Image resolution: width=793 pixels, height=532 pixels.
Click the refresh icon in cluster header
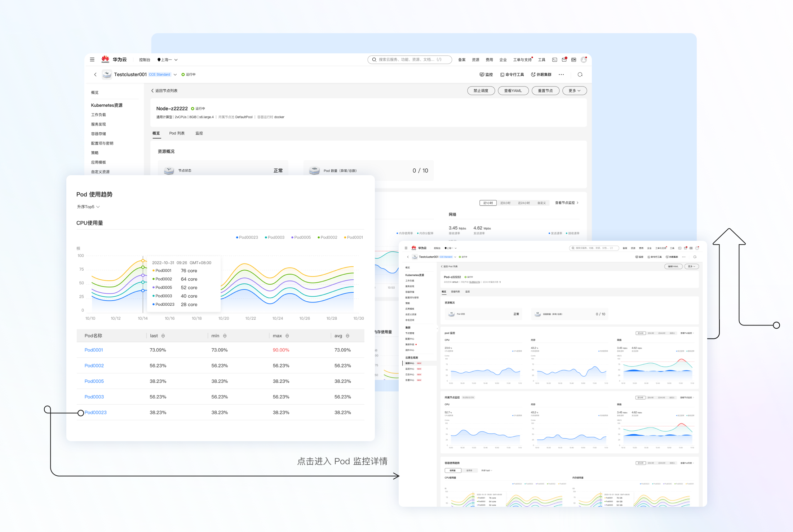[x=580, y=75]
